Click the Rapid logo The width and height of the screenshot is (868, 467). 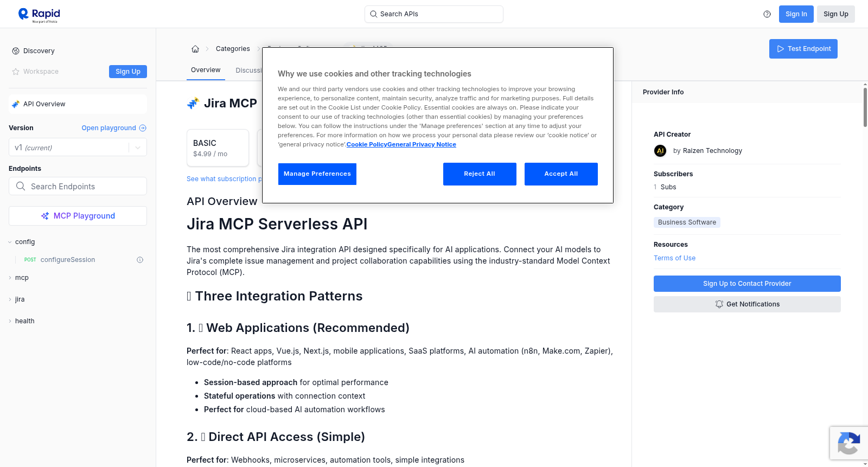pos(39,15)
